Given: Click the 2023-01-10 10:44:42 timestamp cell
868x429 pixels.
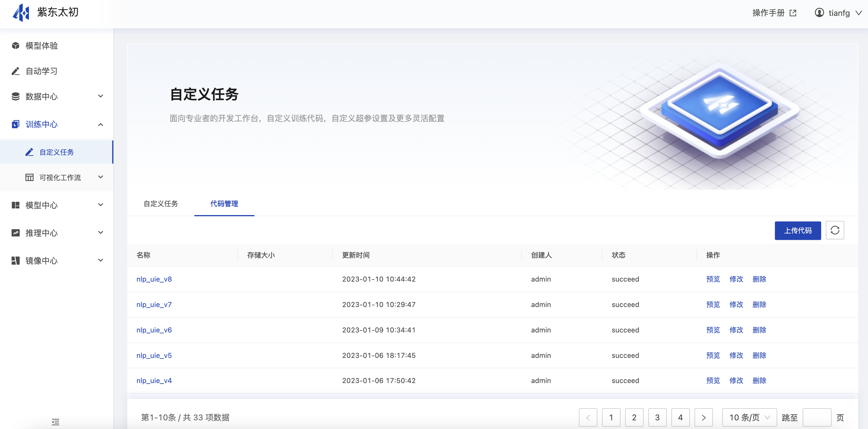Looking at the screenshot, I should [379, 279].
